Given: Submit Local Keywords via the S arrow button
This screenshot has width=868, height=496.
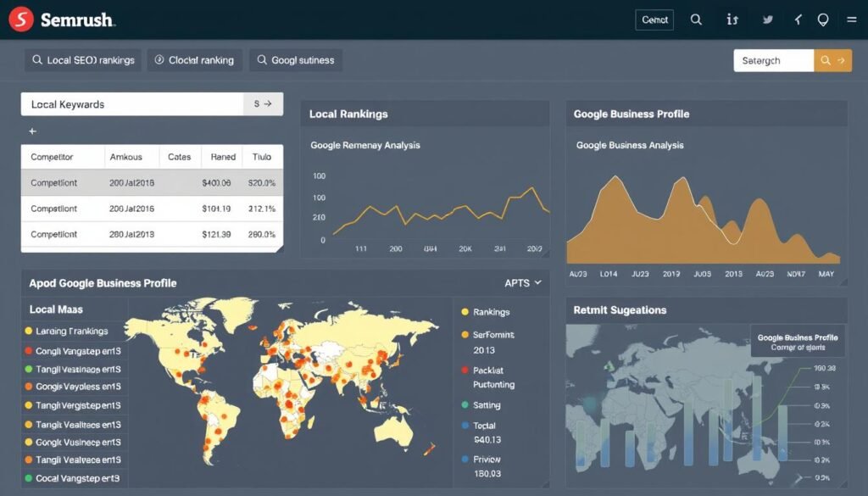Looking at the screenshot, I should [263, 103].
